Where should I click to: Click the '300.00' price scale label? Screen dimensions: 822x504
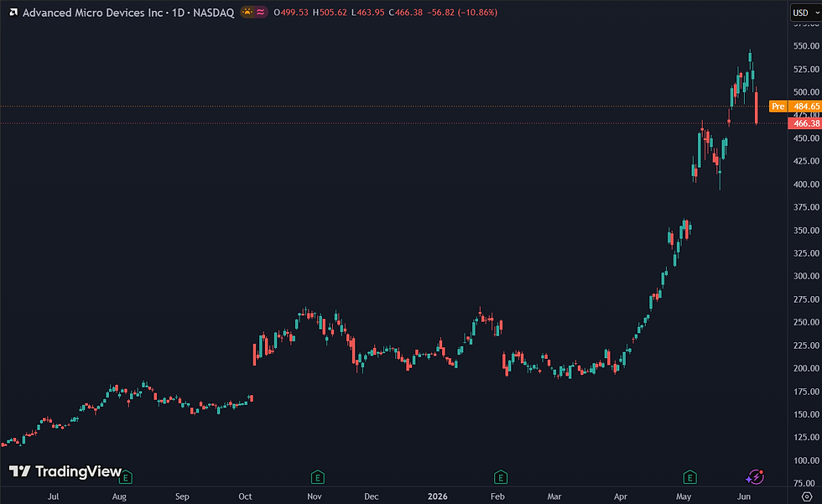coord(806,276)
